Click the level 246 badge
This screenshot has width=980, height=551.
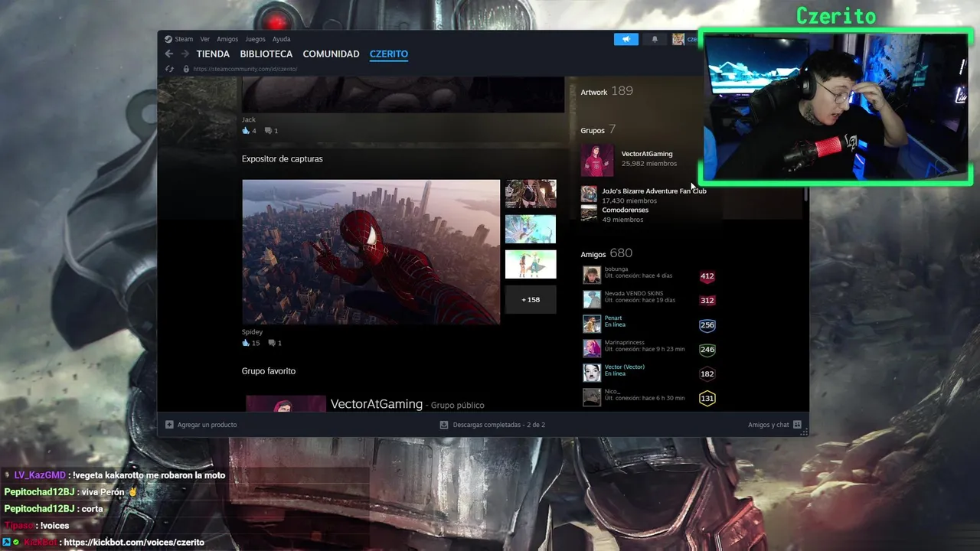[x=707, y=350]
